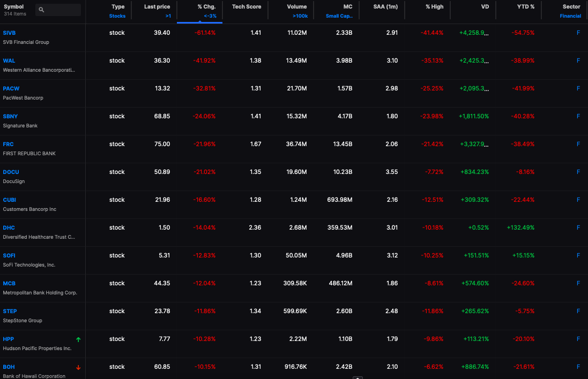Image resolution: width=588 pixels, height=379 pixels.
Task: Open the Stocks type filter
Action: click(117, 16)
